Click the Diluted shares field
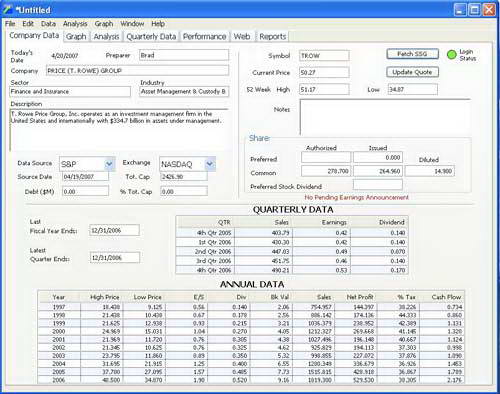500x394 pixels. coord(430,171)
